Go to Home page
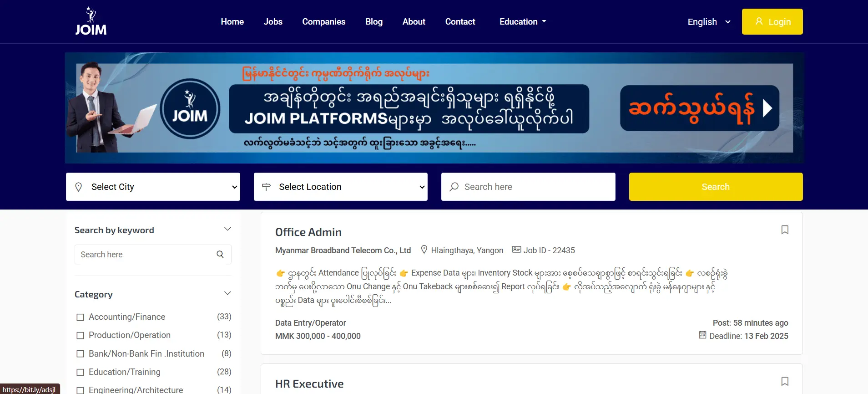The height and width of the screenshot is (394, 868). click(x=232, y=21)
